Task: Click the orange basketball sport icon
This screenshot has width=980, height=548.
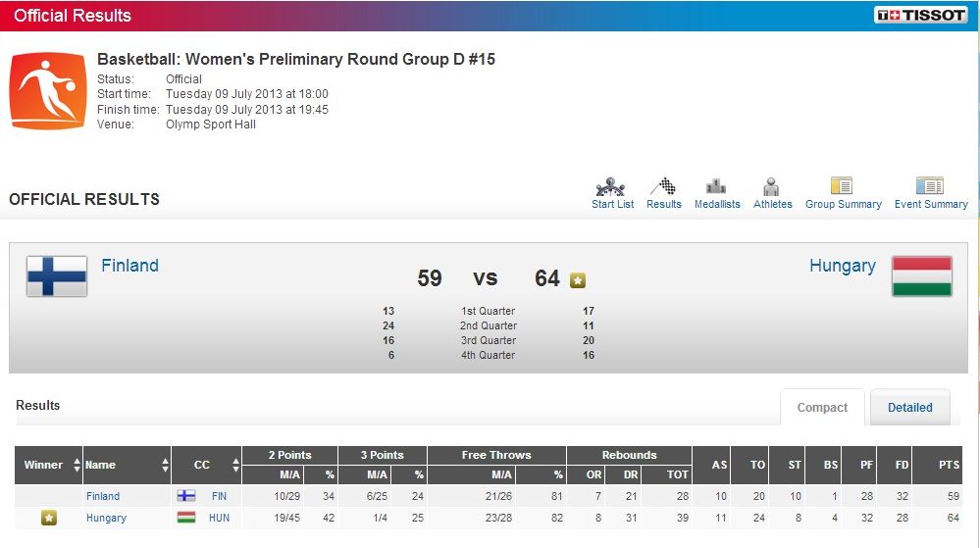Action: click(x=48, y=91)
